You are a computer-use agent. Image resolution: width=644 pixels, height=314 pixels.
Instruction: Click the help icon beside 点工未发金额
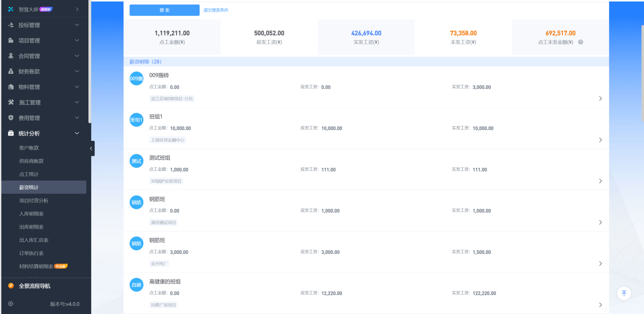pyautogui.click(x=581, y=42)
